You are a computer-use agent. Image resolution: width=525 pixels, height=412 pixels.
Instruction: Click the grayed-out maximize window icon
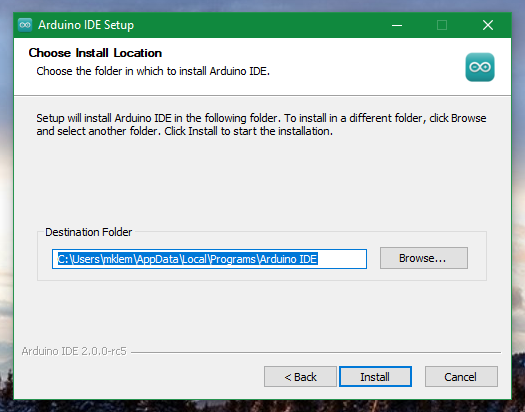tap(442, 25)
